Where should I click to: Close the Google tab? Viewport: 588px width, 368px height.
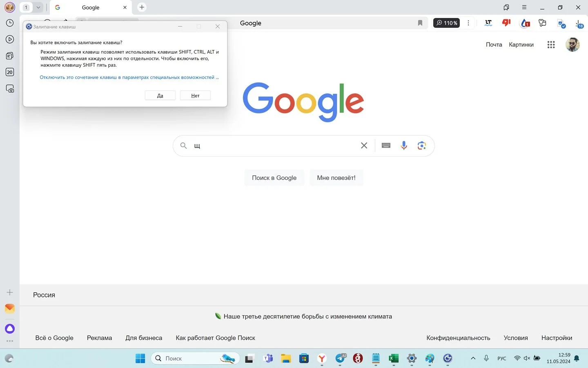pyautogui.click(x=125, y=7)
